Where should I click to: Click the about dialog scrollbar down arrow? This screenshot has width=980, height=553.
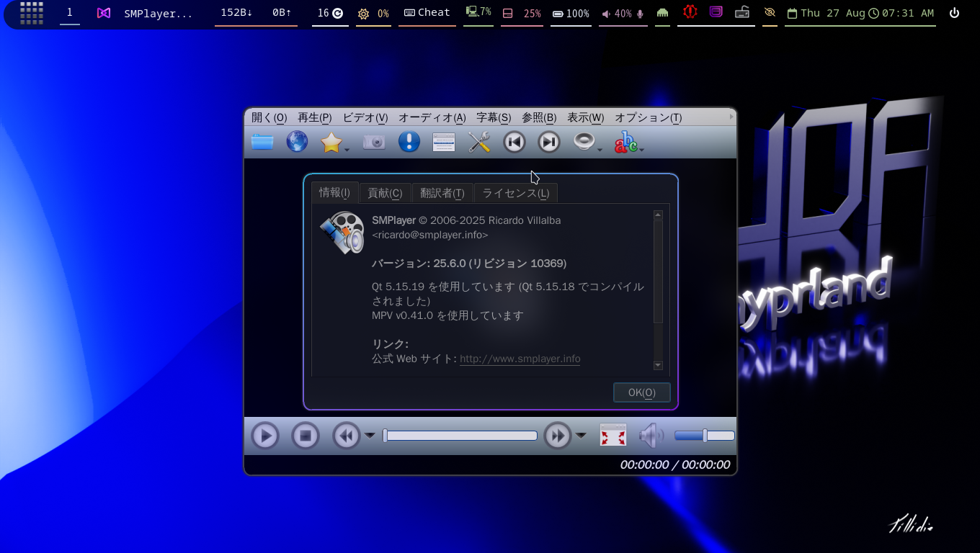point(658,366)
